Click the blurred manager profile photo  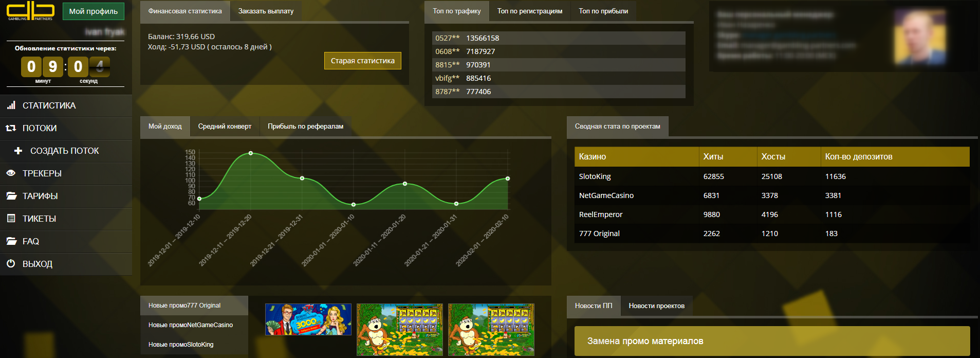pyautogui.click(x=920, y=36)
